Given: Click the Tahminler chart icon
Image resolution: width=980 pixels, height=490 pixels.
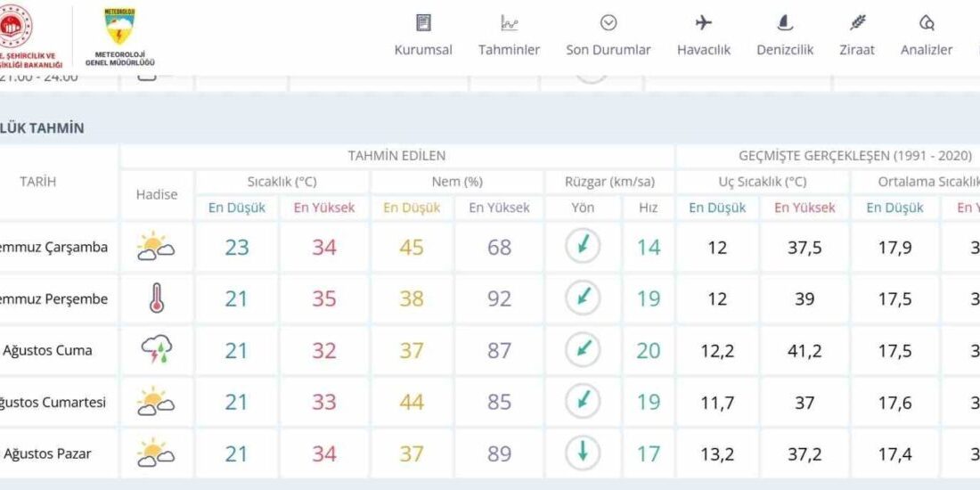Looking at the screenshot, I should coord(509,23).
